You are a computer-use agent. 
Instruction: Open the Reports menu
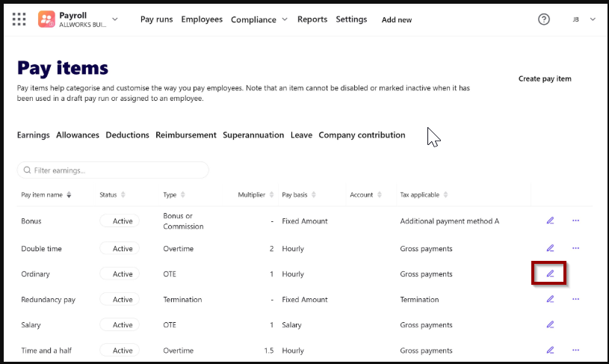coord(312,19)
